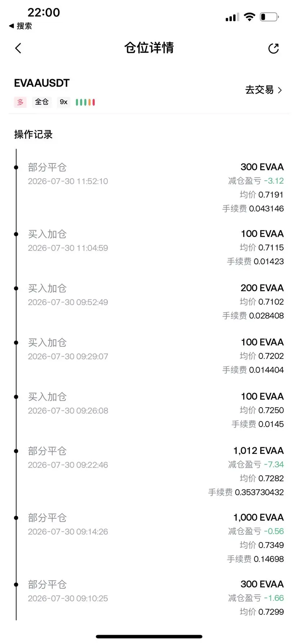Tap the chevron beside 去交易
The width and height of the screenshot is (298, 644).
(x=280, y=90)
